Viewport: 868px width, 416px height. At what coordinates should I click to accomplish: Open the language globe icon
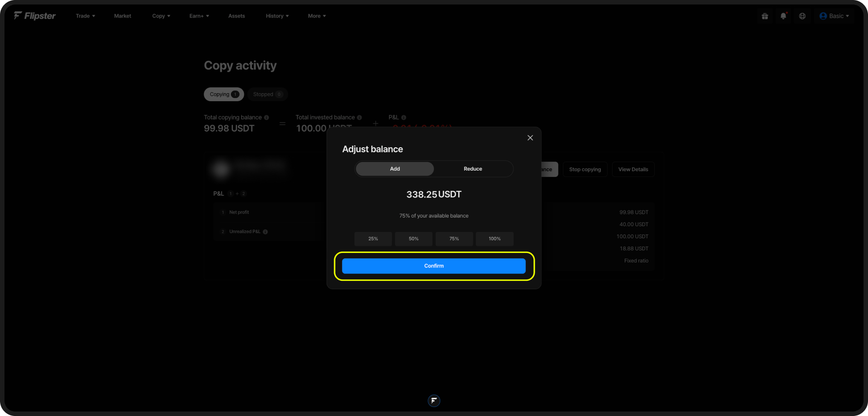click(x=802, y=16)
